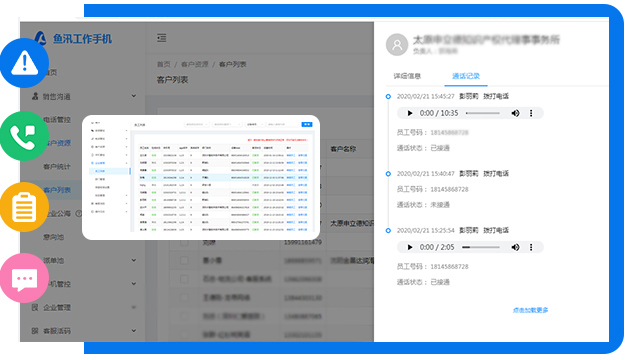Click the blue warning triangle circle icon
Viewport: 630px width, 360px height.
click(x=25, y=63)
